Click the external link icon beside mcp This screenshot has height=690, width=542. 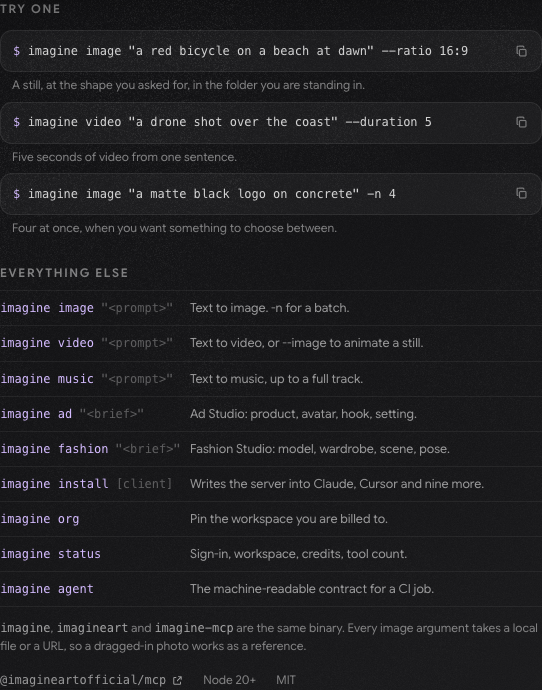point(177,680)
